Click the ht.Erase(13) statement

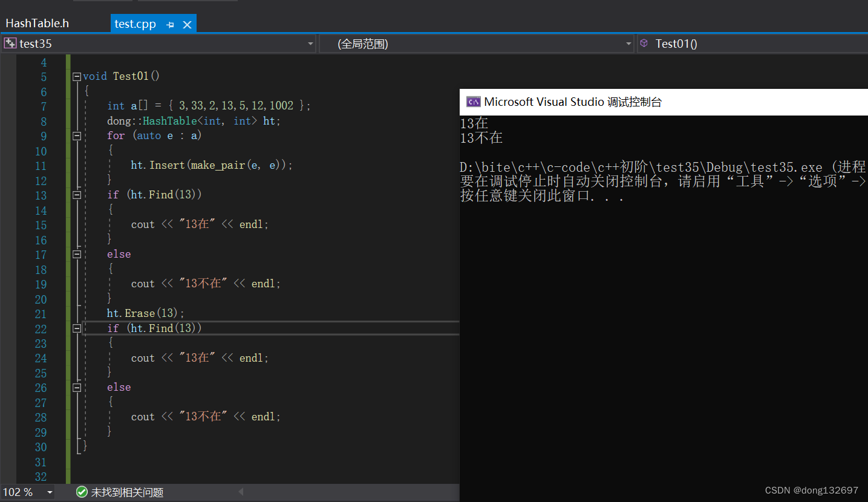(x=146, y=313)
